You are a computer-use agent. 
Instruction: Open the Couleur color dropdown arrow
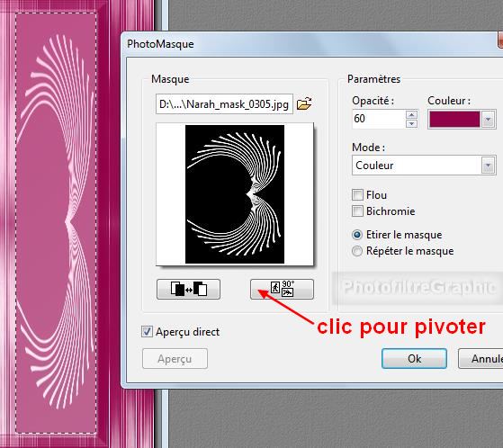[x=488, y=120]
